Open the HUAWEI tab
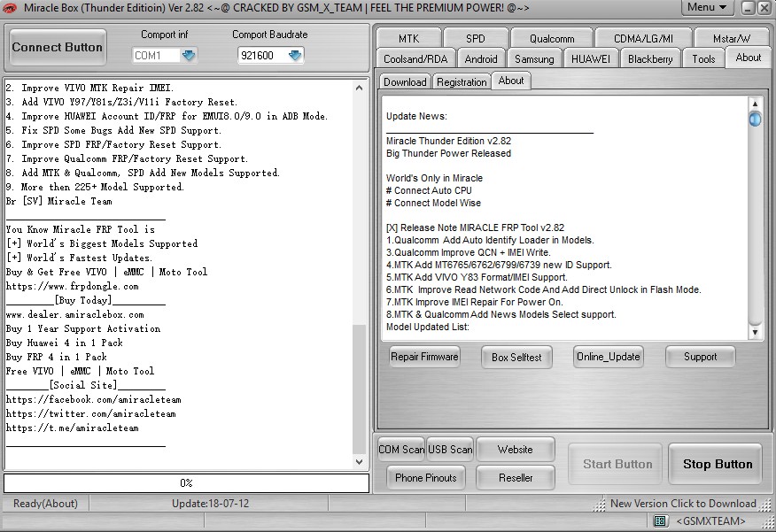The width and height of the screenshot is (776, 532). tap(591, 58)
